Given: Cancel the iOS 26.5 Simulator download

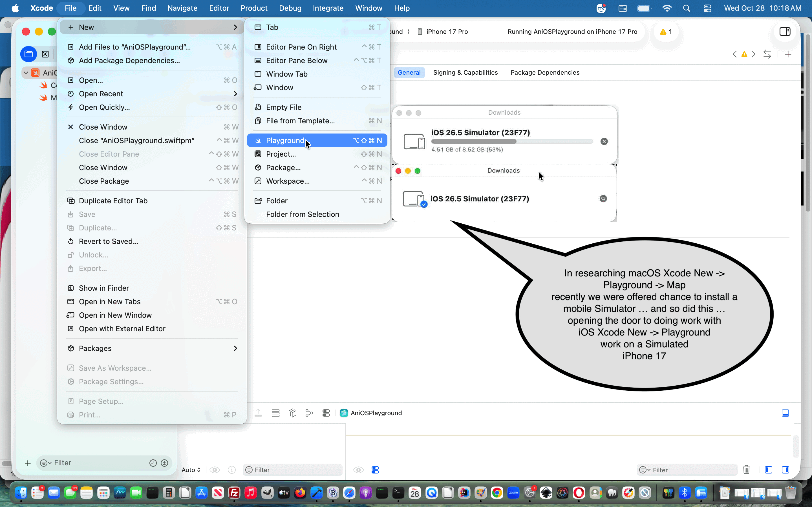Looking at the screenshot, I should (x=604, y=141).
